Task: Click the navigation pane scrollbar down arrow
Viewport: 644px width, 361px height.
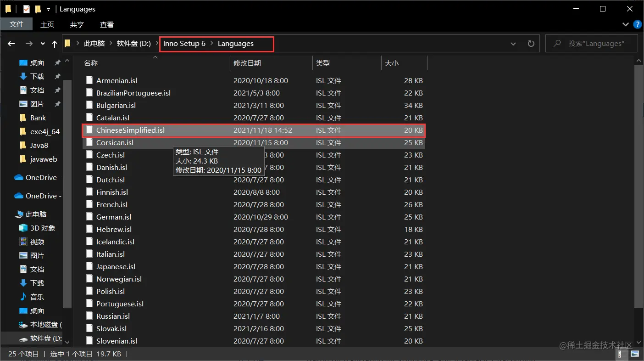Action: tap(67, 342)
